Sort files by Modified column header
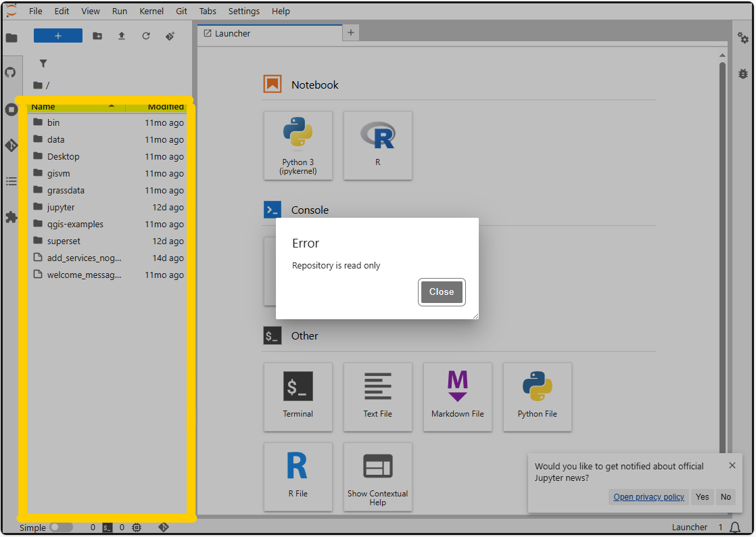This screenshot has height=537, width=756. (156, 107)
